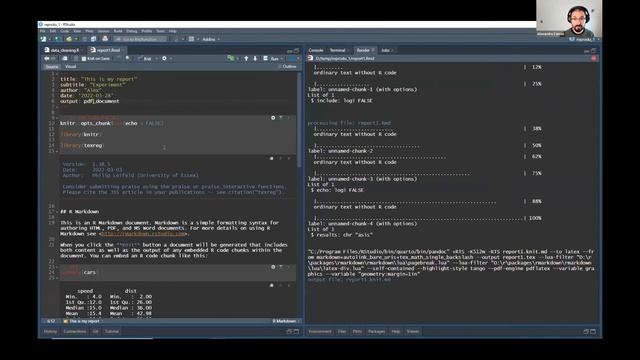
Task: Go to the next chunk arrow
Action: pos(256,59)
